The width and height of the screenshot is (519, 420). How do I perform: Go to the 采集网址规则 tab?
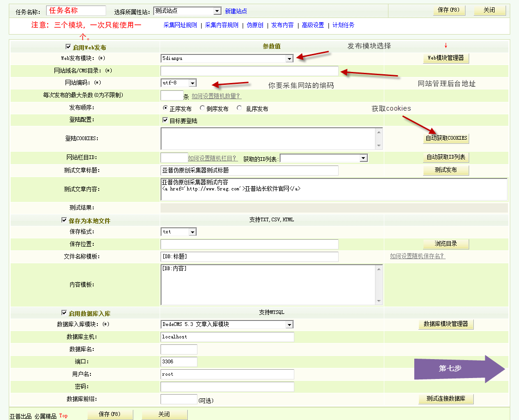[180, 25]
